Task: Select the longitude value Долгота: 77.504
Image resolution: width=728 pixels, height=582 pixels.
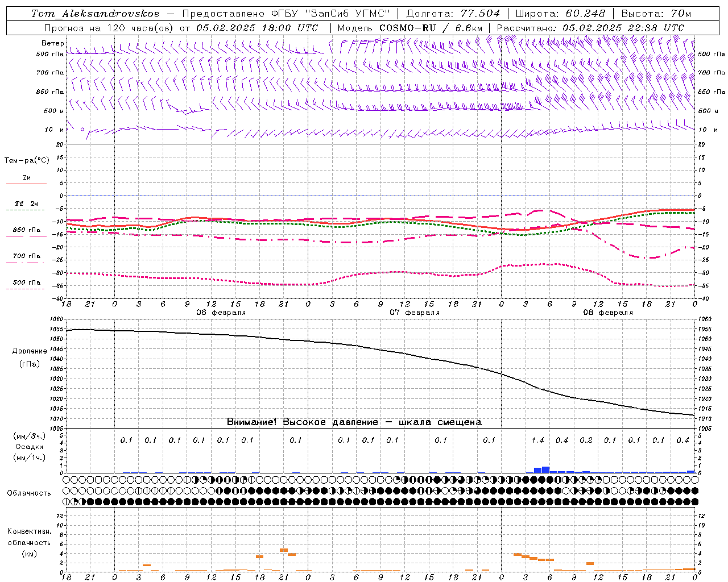Action: tap(453, 14)
